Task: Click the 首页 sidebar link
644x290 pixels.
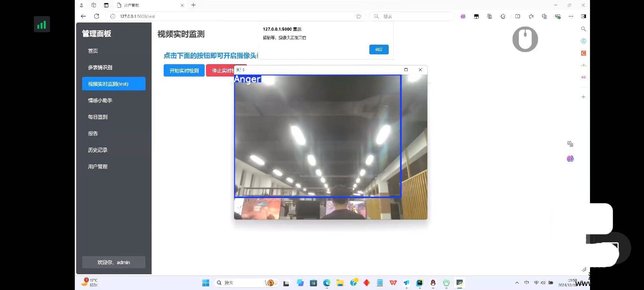Action: pos(93,51)
